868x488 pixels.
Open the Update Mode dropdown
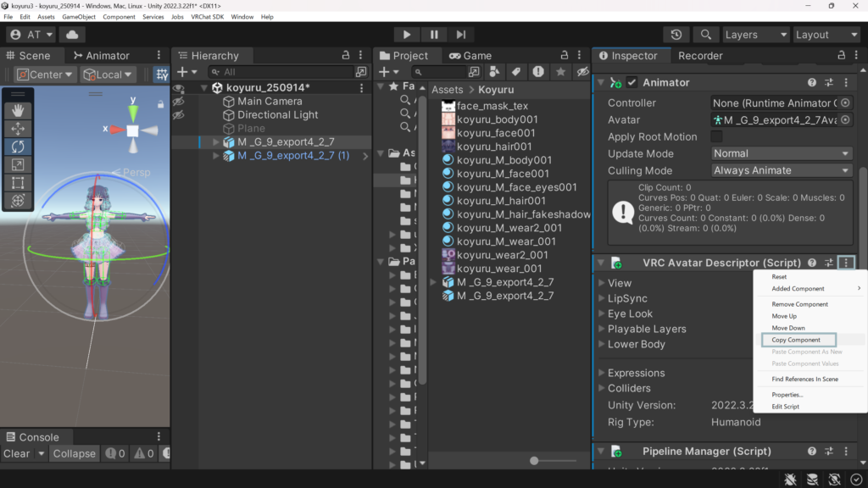click(x=781, y=153)
